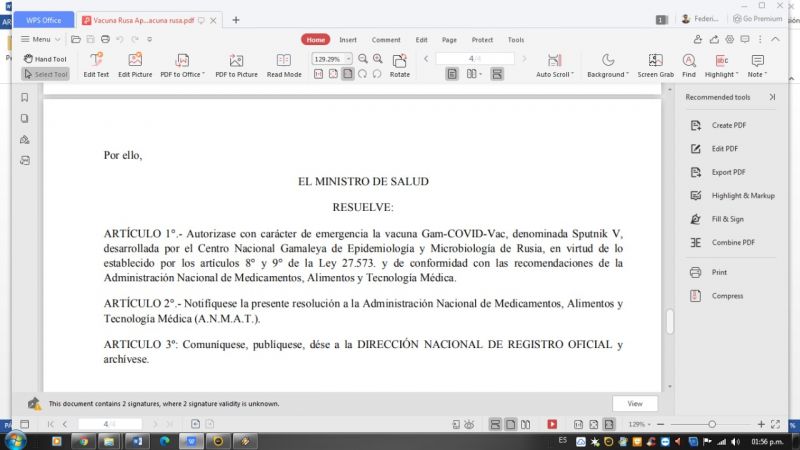Toggle fit width view in ribbon
800x450 pixels.
coord(348,74)
